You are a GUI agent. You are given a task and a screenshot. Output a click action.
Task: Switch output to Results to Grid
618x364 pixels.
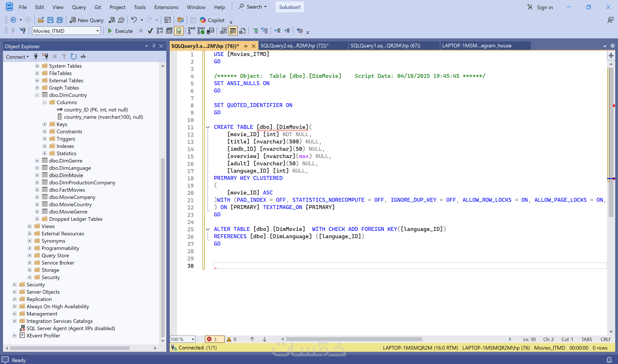point(233,31)
